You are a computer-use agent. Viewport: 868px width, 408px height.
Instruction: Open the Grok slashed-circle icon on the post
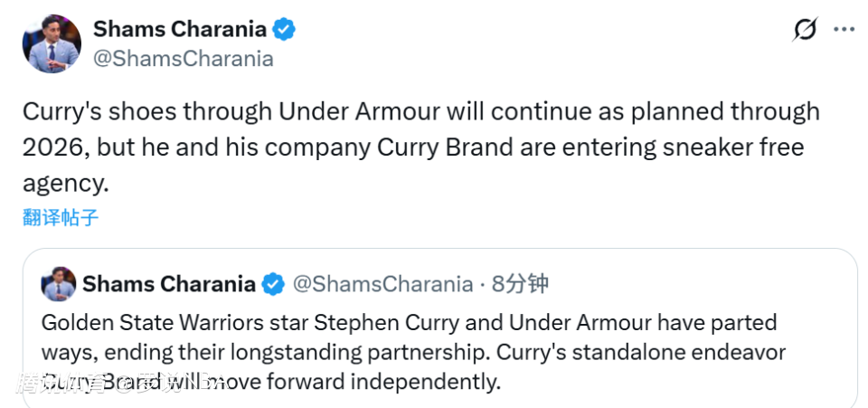tap(805, 30)
